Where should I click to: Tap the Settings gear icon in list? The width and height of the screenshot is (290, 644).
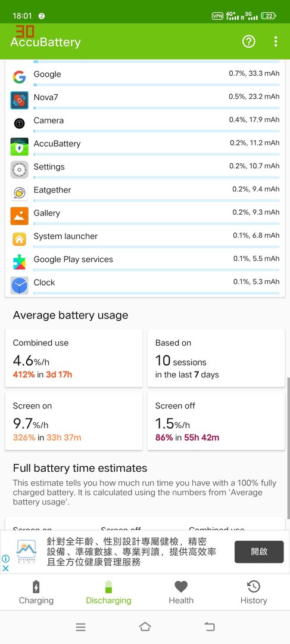click(19, 169)
